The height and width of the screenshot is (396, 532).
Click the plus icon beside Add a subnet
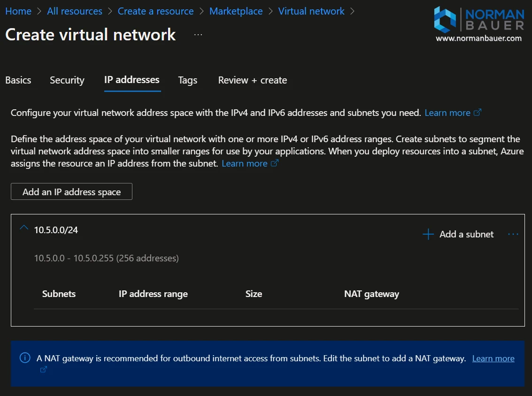[x=428, y=235]
